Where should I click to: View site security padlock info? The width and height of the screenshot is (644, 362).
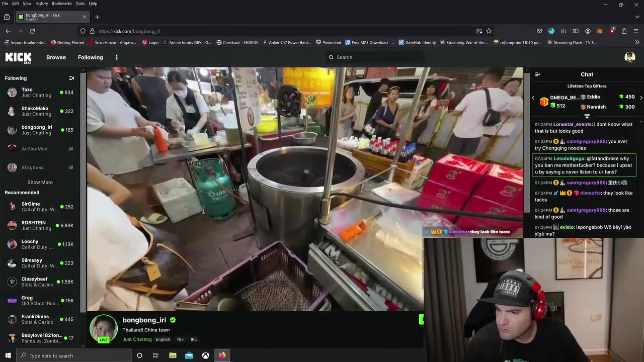tap(92, 31)
